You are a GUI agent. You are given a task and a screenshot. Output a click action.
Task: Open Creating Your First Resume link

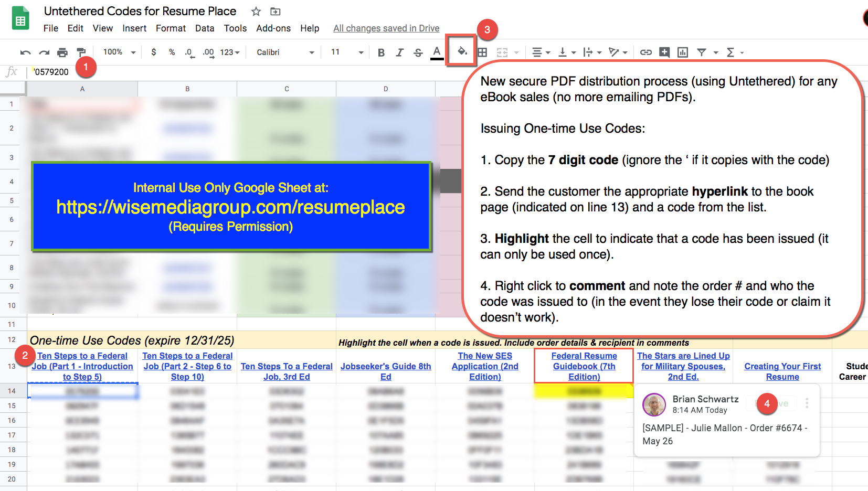[782, 371]
